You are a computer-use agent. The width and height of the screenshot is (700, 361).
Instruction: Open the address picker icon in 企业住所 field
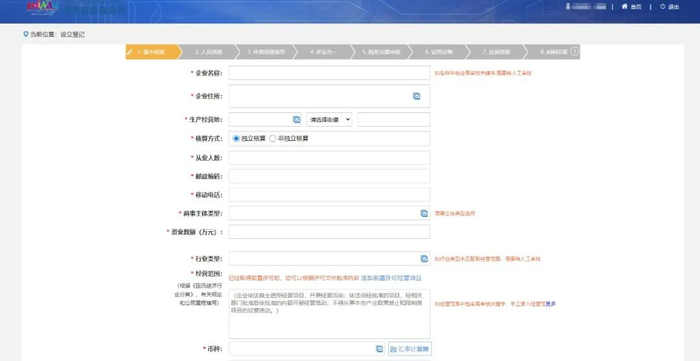[x=417, y=96]
